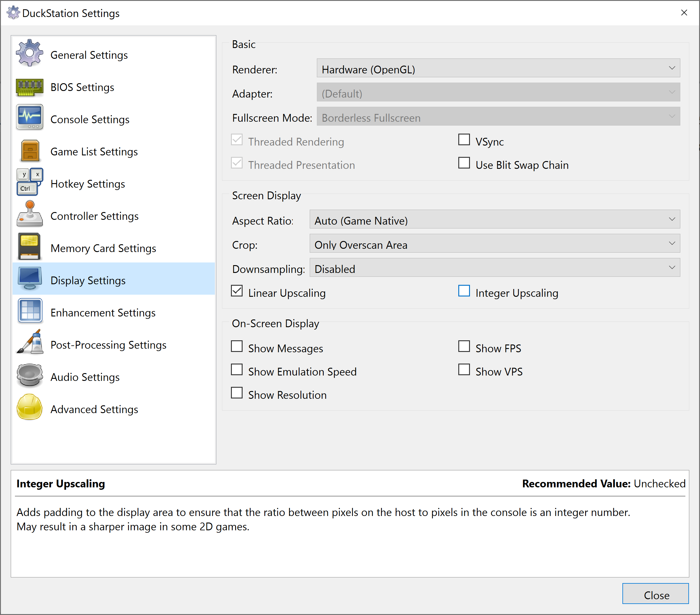The width and height of the screenshot is (700, 615).
Task: Enable the Show FPS checkbox
Action: (x=464, y=346)
